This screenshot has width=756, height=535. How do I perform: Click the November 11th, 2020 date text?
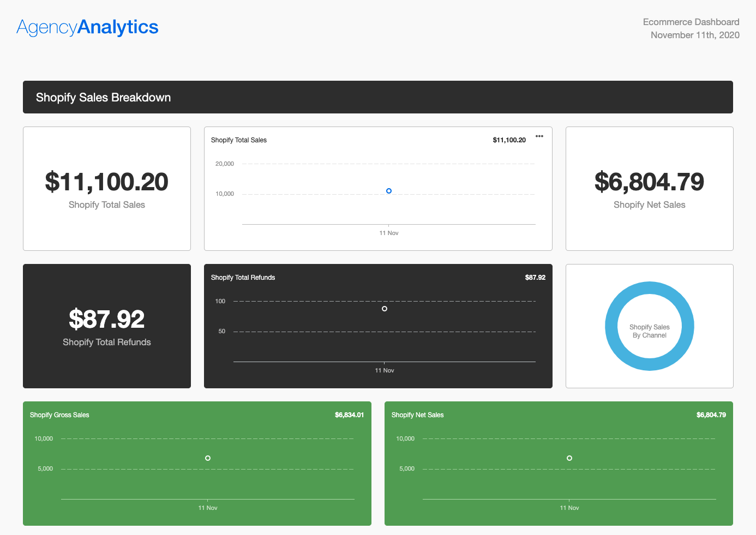click(695, 35)
